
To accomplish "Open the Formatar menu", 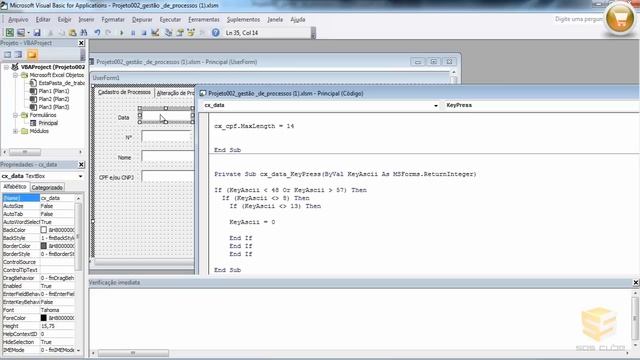I will 113,20.
